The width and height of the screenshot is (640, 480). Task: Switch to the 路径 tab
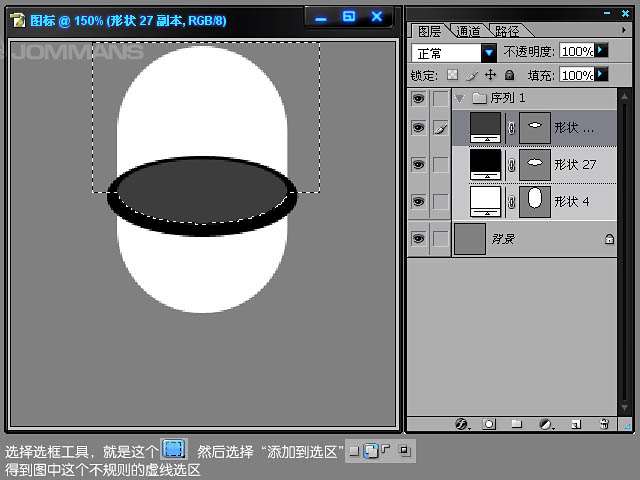click(x=505, y=31)
